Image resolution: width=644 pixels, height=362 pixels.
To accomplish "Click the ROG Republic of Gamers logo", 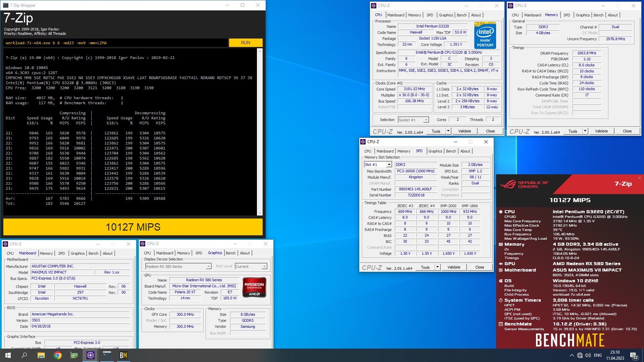I will [x=524, y=185].
